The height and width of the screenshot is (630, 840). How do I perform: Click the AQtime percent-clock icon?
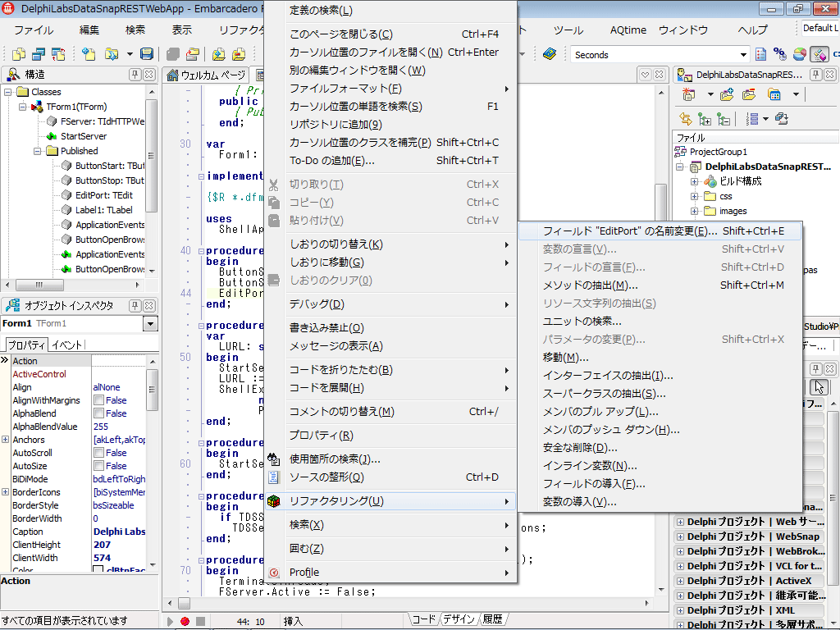(780, 54)
